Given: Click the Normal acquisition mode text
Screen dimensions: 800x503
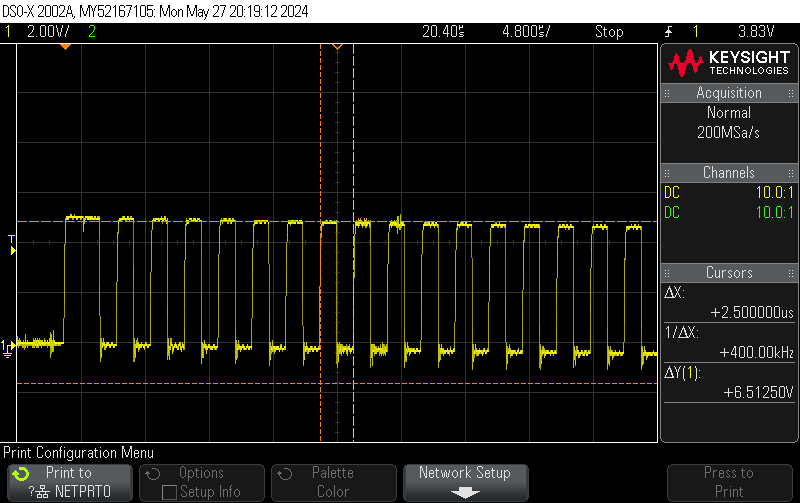Looking at the screenshot, I should [729, 113].
